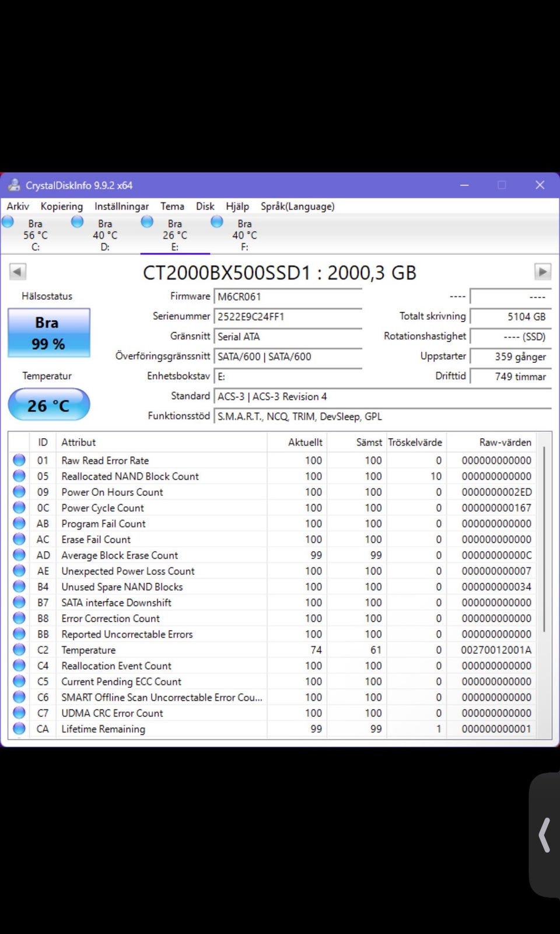Click status circle for Unused Spare NAND Blocks

(x=19, y=586)
